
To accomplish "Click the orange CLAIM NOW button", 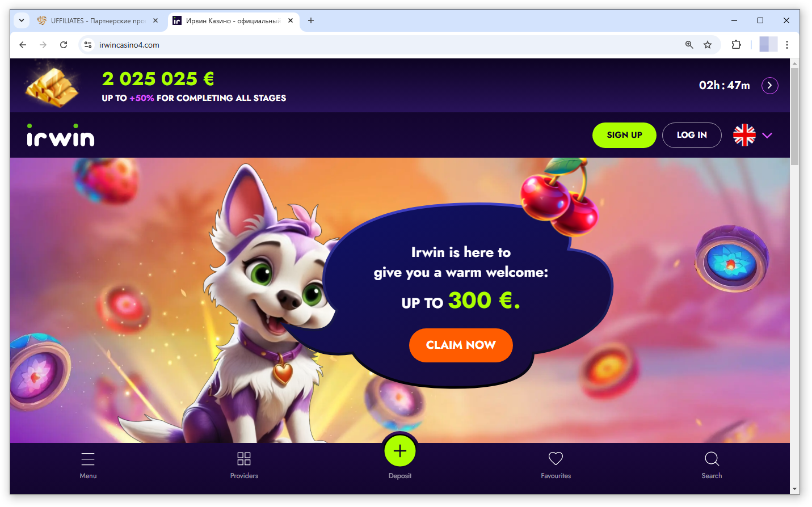I will pyautogui.click(x=461, y=345).
